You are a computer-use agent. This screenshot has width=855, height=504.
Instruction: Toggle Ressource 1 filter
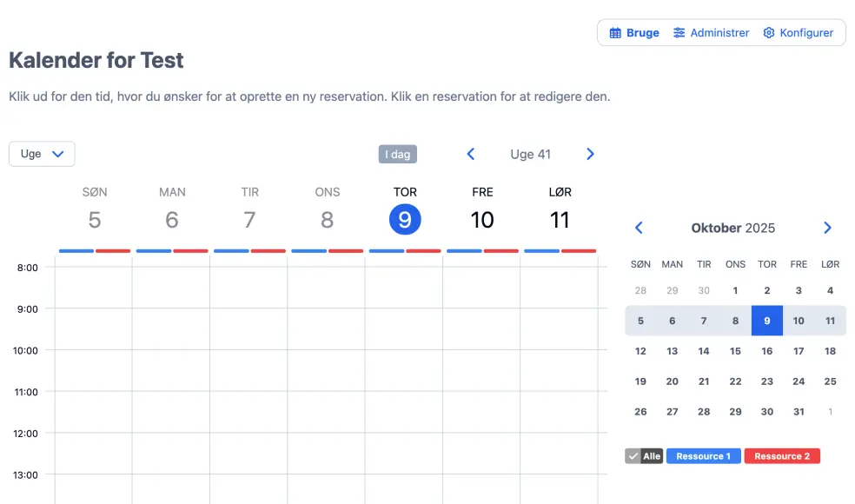coord(703,456)
